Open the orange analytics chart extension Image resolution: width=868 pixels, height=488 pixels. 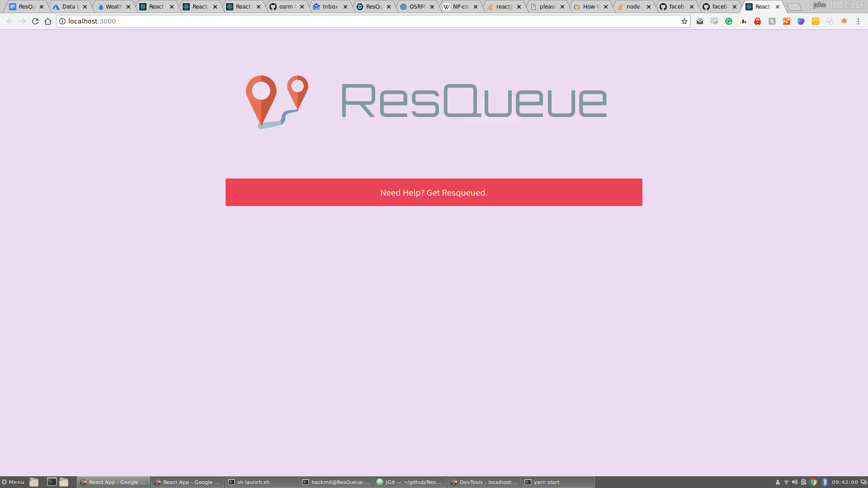click(787, 21)
